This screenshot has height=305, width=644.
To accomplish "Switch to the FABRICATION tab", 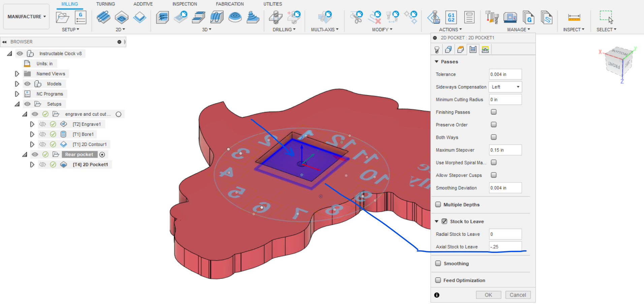I will tap(230, 4).
